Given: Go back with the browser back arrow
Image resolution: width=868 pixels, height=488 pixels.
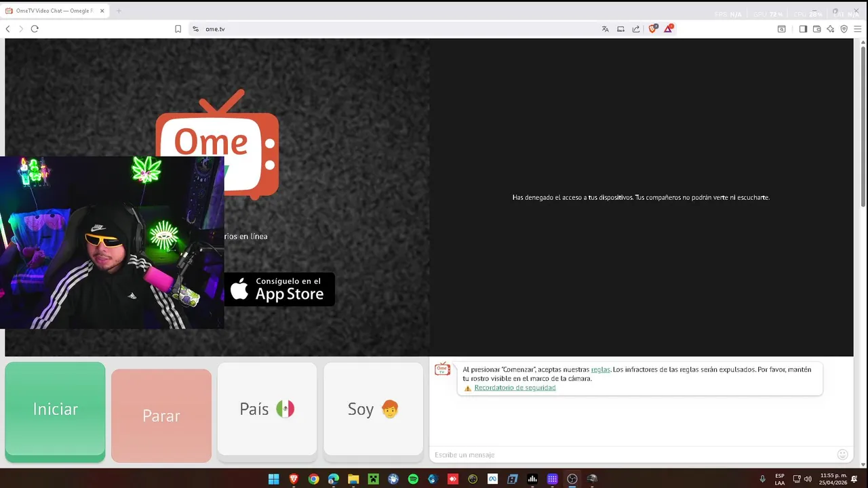Looking at the screenshot, I should coord(7,29).
